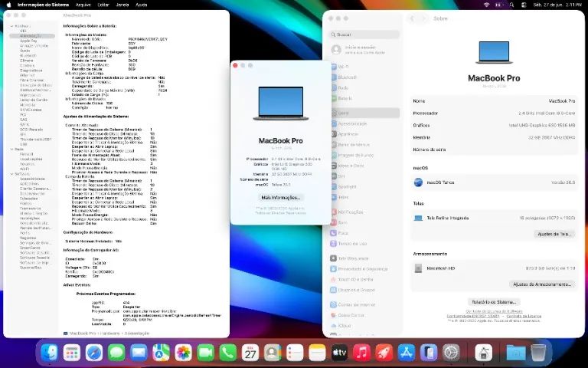The width and height of the screenshot is (588, 368).
Task: Click Ajustes de Tela... button
Action: (x=554, y=234)
